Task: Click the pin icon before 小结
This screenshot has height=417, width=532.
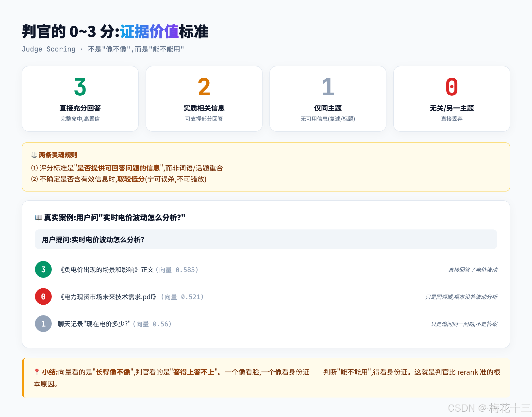Action: click(37, 372)
